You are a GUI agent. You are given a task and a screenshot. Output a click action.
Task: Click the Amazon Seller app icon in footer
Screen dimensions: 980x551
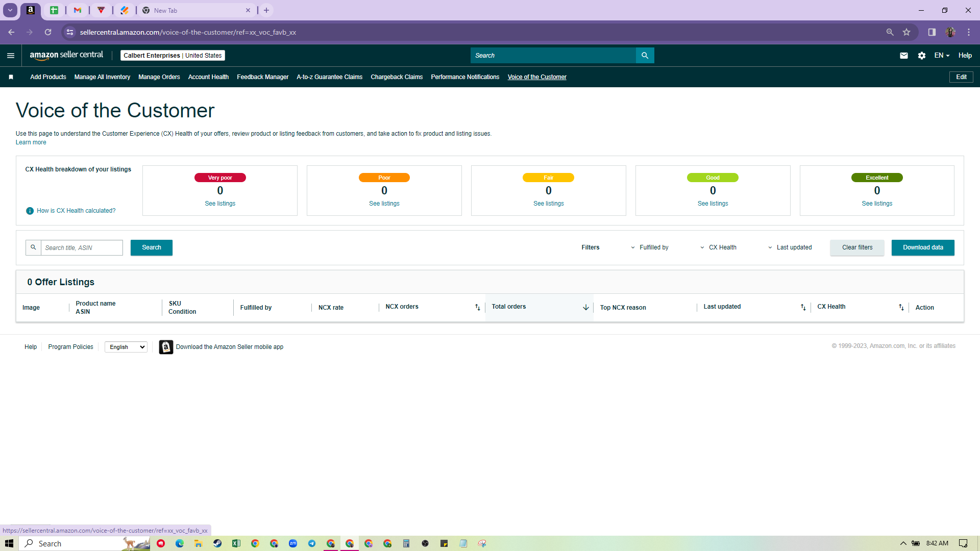coord(166,347)
